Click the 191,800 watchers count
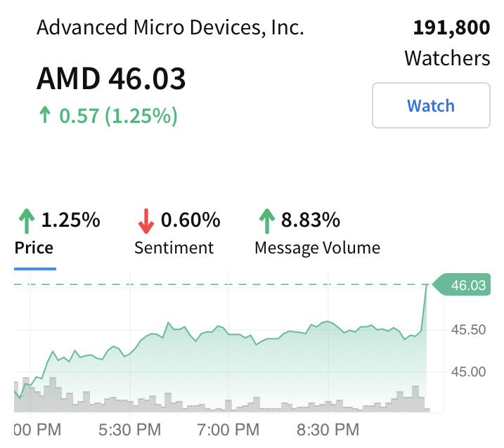The image size is (504, 448). pyautogui.click(x=451, y=28)
